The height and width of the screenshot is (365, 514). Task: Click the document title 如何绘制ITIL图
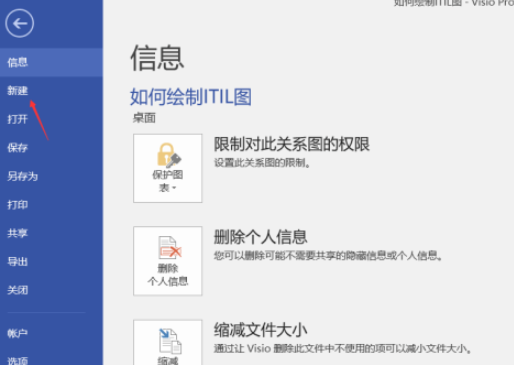191,97
